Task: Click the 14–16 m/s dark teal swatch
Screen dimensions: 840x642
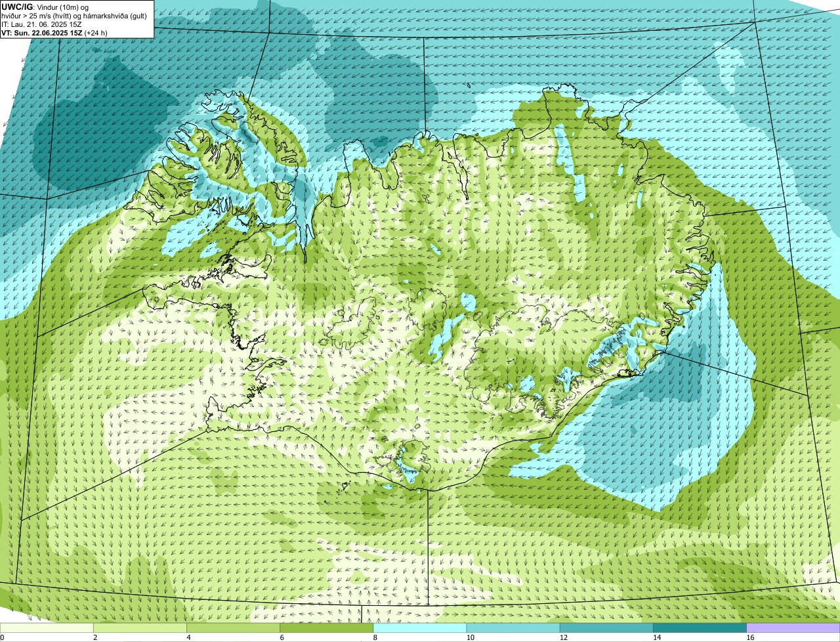Action: point(700,628)
